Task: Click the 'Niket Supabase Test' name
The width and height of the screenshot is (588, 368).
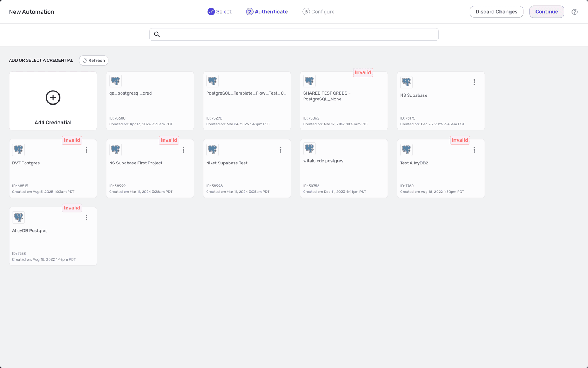Action: (227, 163)
